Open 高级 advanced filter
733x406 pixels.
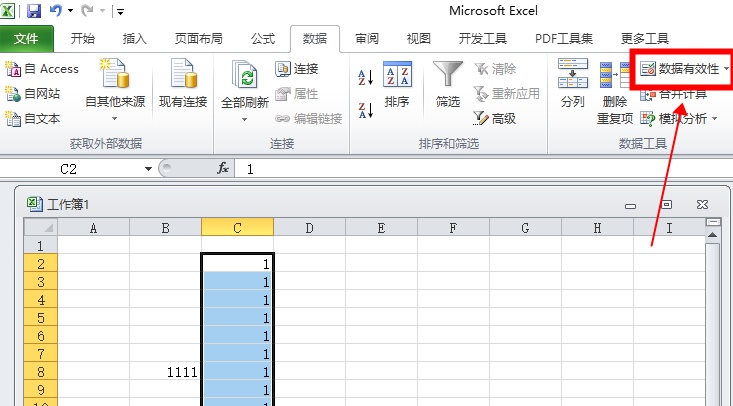(495, 119)
